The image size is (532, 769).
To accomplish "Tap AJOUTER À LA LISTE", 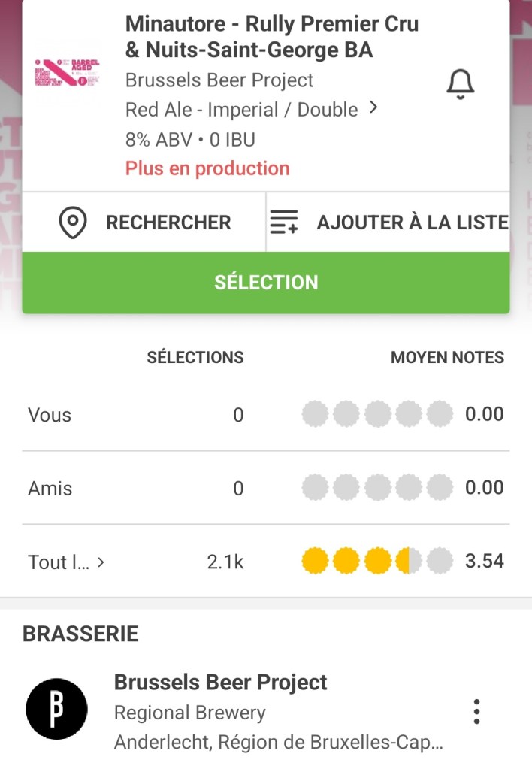I will click(412, 223).
